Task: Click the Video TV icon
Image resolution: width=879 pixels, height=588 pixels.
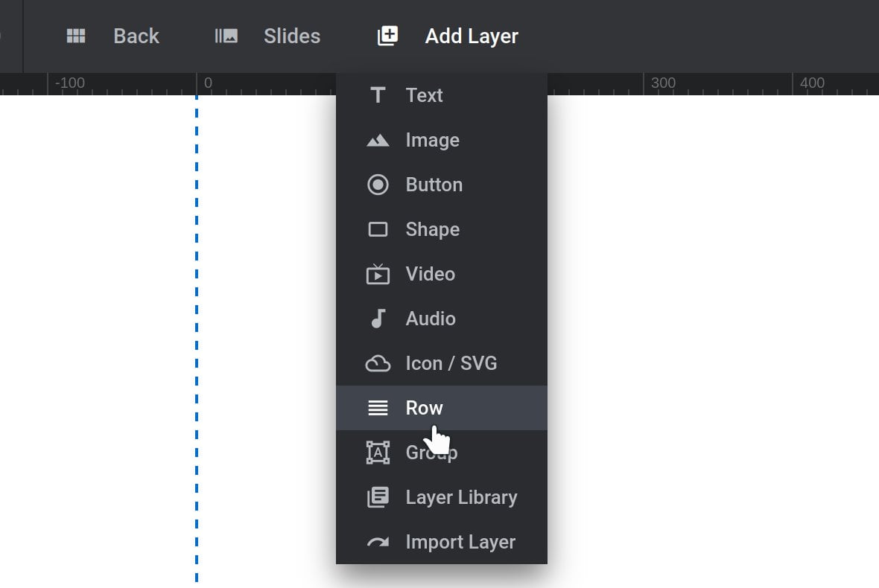Action: coord(378,274)
